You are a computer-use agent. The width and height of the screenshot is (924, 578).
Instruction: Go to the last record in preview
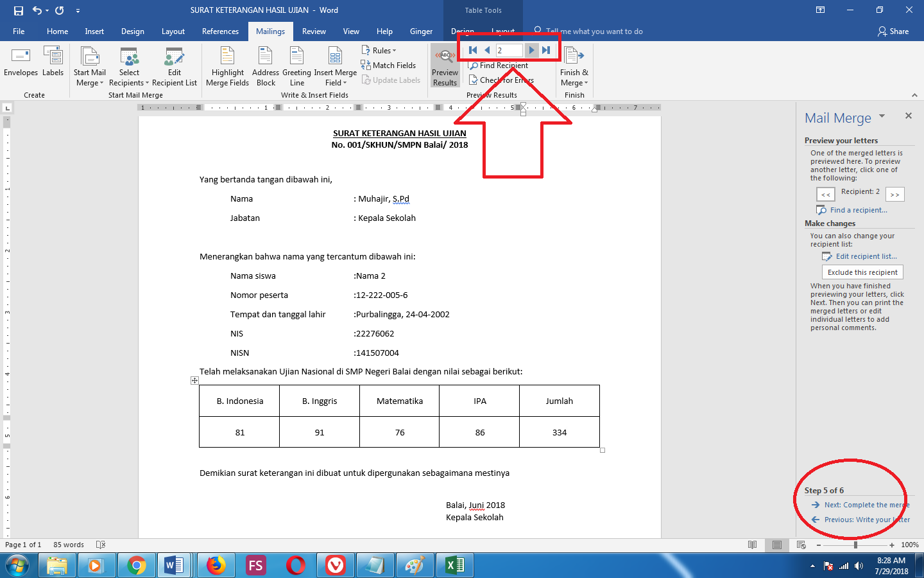(546, 50)
